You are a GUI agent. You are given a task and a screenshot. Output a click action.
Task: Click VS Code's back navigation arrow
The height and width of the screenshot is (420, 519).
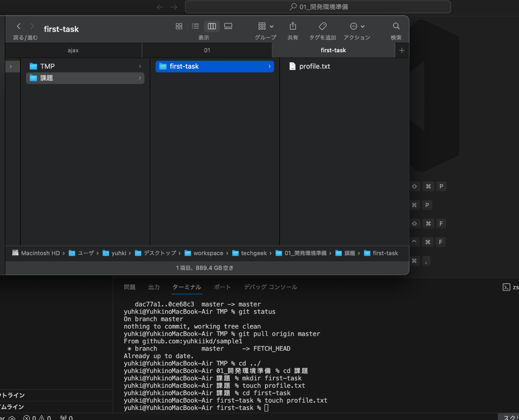pos(160,7)
